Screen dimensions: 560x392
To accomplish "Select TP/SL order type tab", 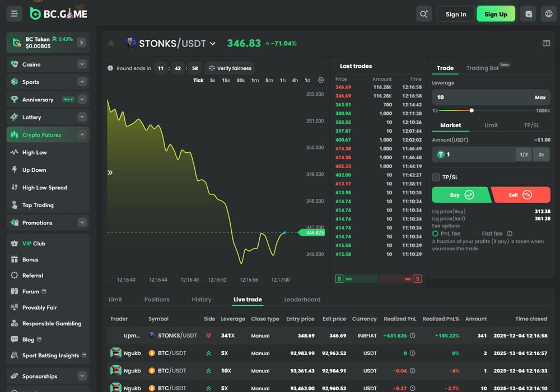I will point(531,125).
